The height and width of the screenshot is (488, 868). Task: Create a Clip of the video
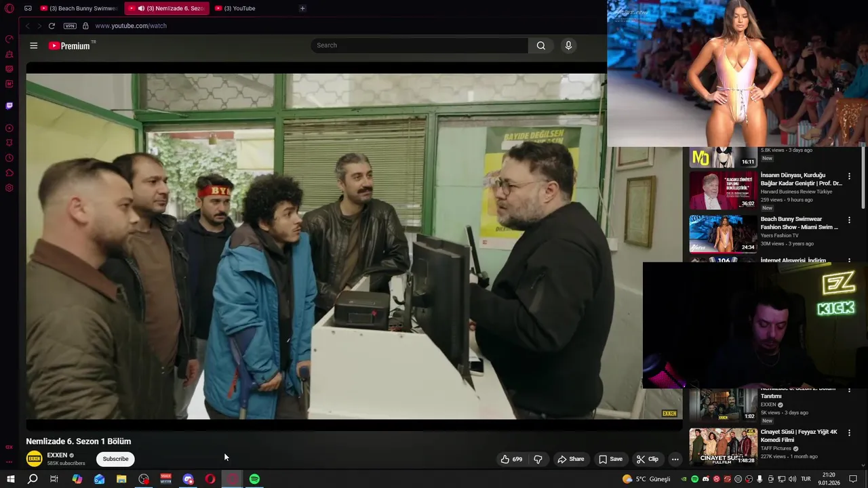click(x=648, y=459)
